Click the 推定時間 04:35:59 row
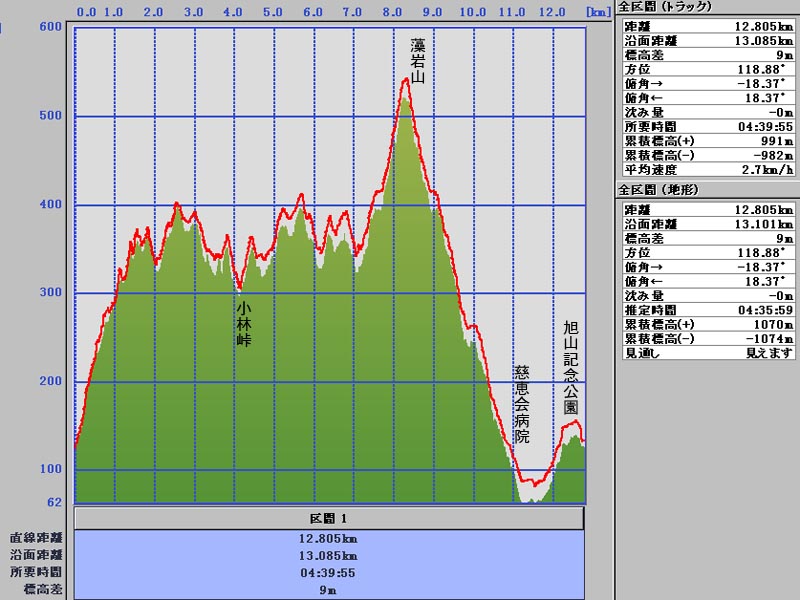Screen dimensions: 800x600 tap(708, 310)
